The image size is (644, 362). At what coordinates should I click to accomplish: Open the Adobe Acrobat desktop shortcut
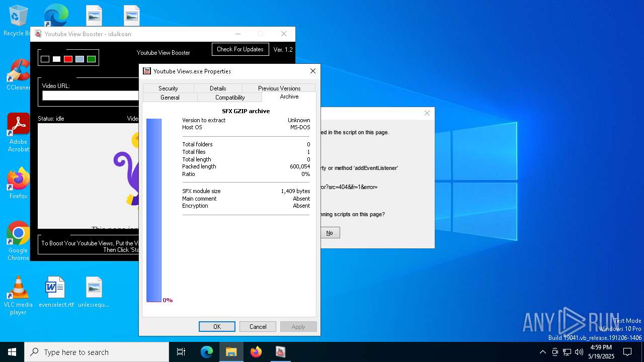pos(18,133)
